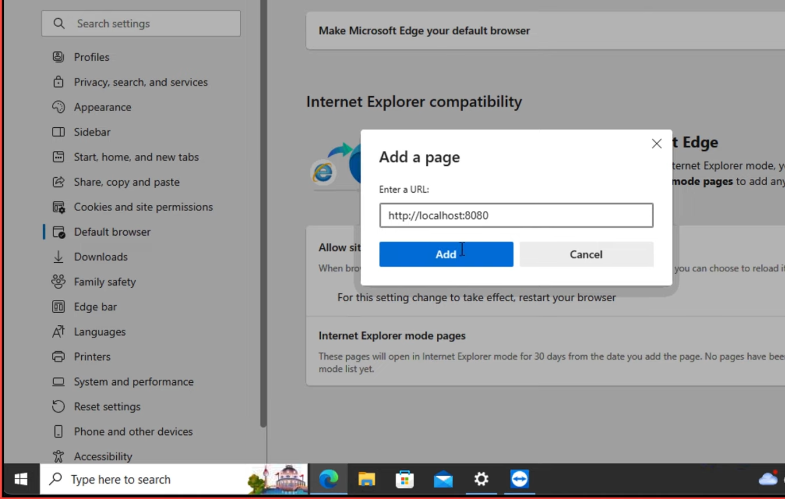Click the Printers icon
The image size is (785, 499).
[59, 357]
